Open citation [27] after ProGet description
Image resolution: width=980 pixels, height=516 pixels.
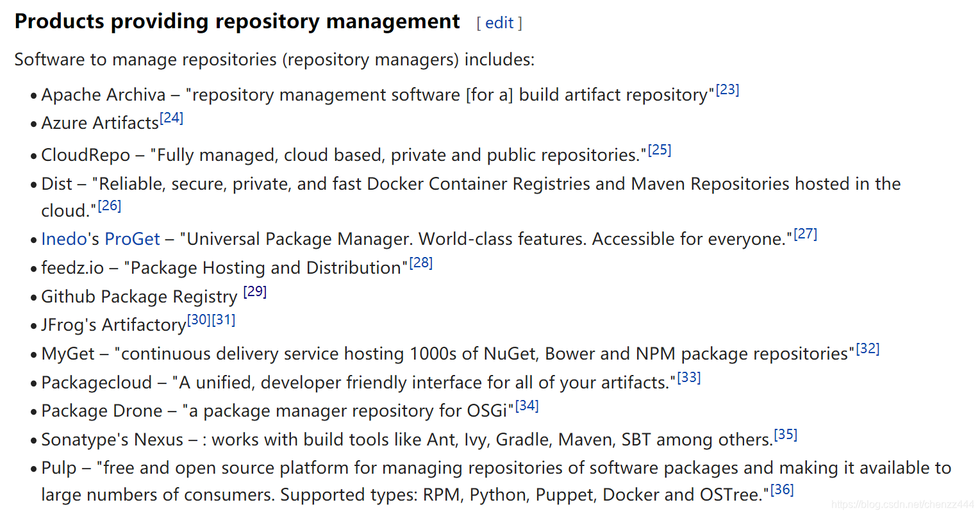[x=805, y=234]
